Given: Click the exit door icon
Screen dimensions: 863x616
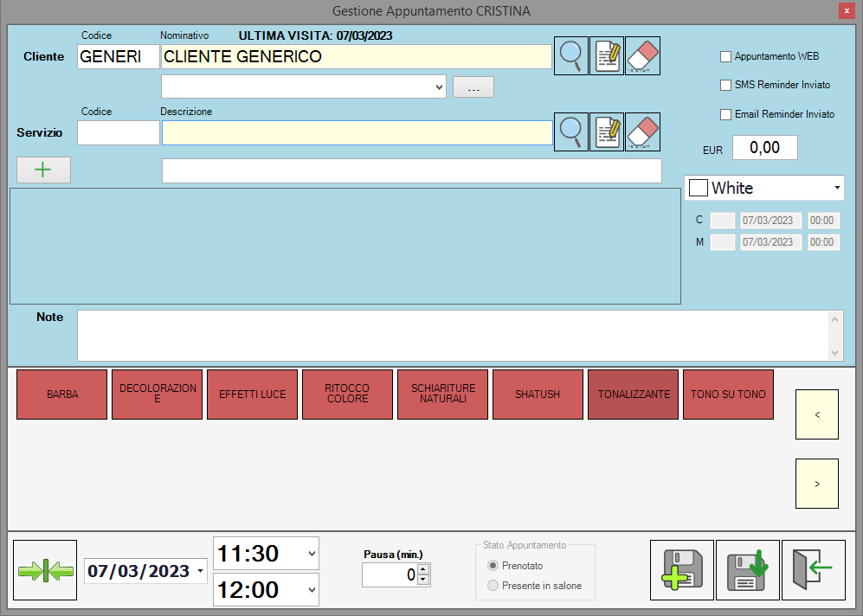Looking at the screenshot, I should tap(813, 570).
